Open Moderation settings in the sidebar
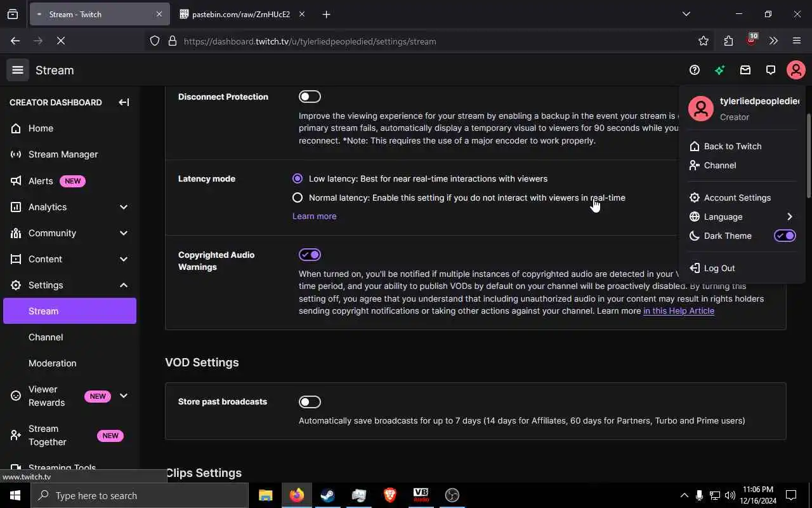 [x=70, y=363]
